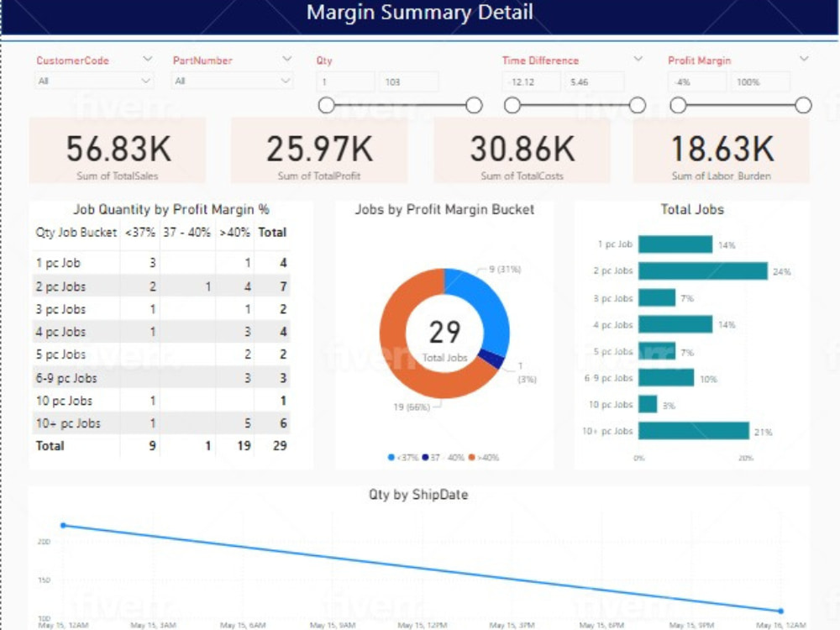Screen dimensions: 840x630
Task: Select the 30.86K Sum of TotalCosts card
Action: [x=522, y=151]
